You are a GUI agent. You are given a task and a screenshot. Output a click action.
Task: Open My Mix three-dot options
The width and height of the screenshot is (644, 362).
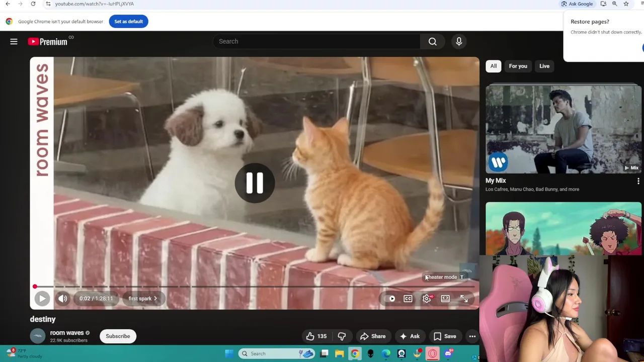638,181
